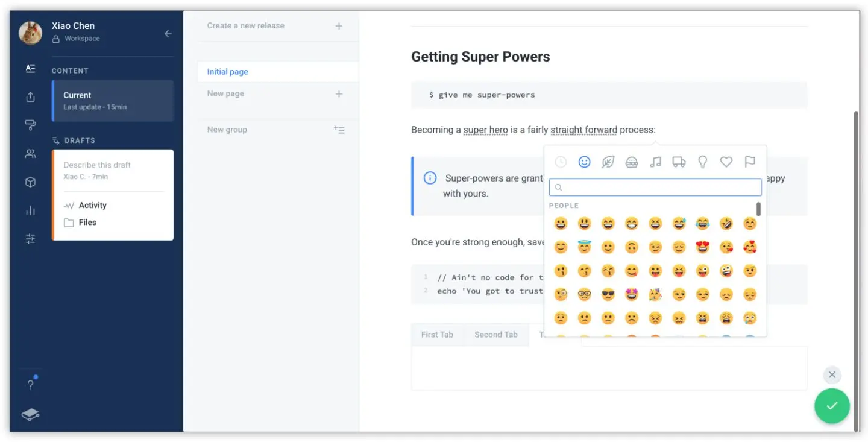This screenshot has width=868, height=442.
Task: Confirm changes with green checkmark button
Action: tap(832, 406)
